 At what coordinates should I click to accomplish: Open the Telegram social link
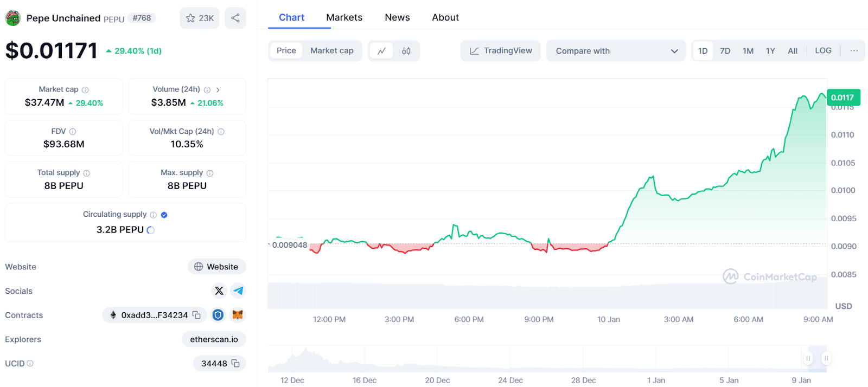coord(238,291)
